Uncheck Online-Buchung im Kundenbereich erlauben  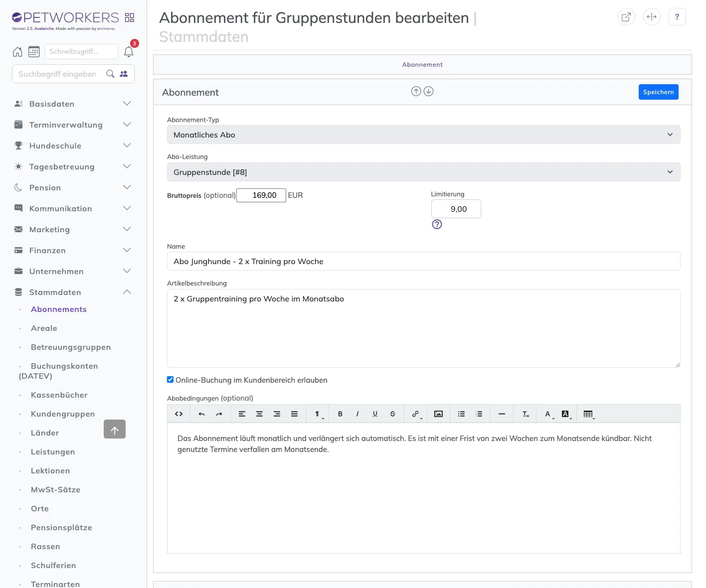[170, 380]
